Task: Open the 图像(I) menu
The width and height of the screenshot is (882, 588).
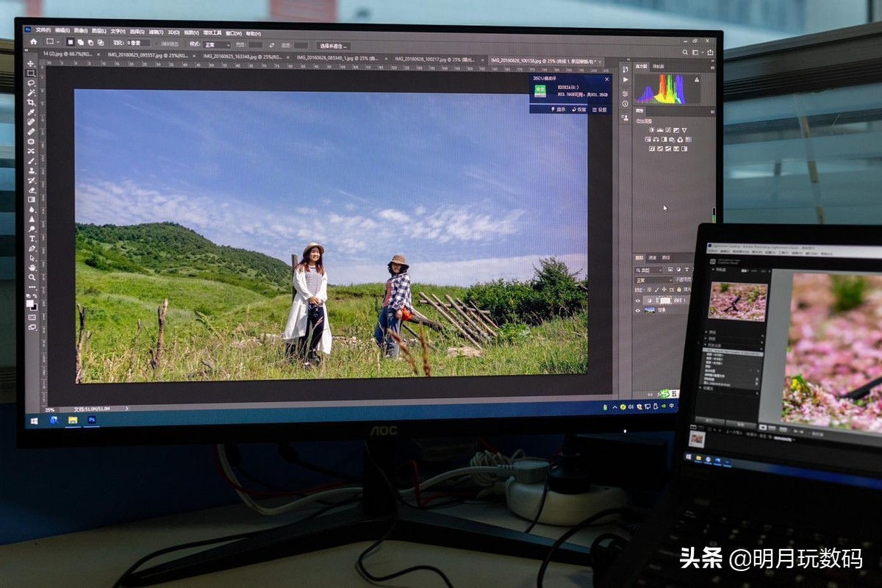Action: click(x=80, y=32)
